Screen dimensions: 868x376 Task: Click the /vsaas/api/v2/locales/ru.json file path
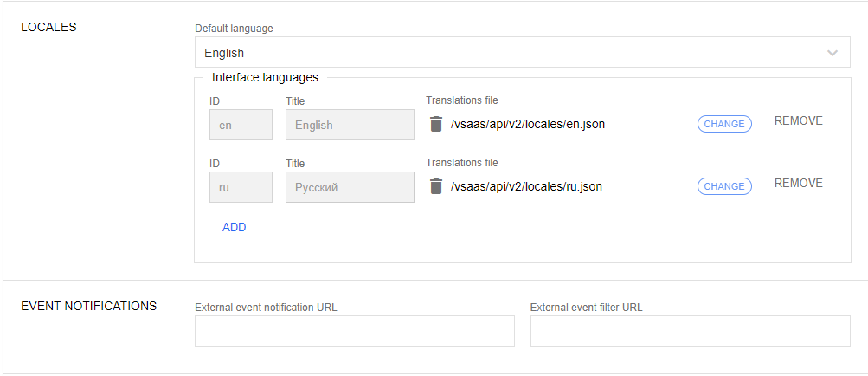point(526,186)
